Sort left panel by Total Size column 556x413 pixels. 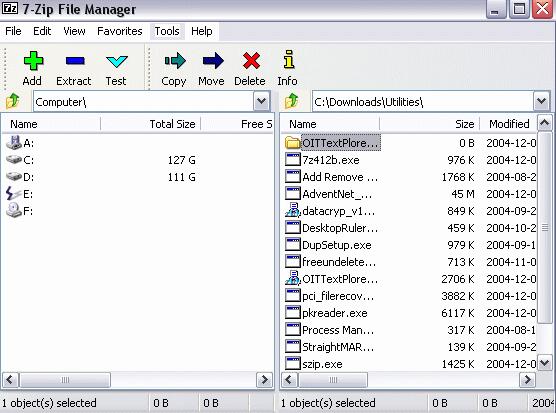(151, 124)
